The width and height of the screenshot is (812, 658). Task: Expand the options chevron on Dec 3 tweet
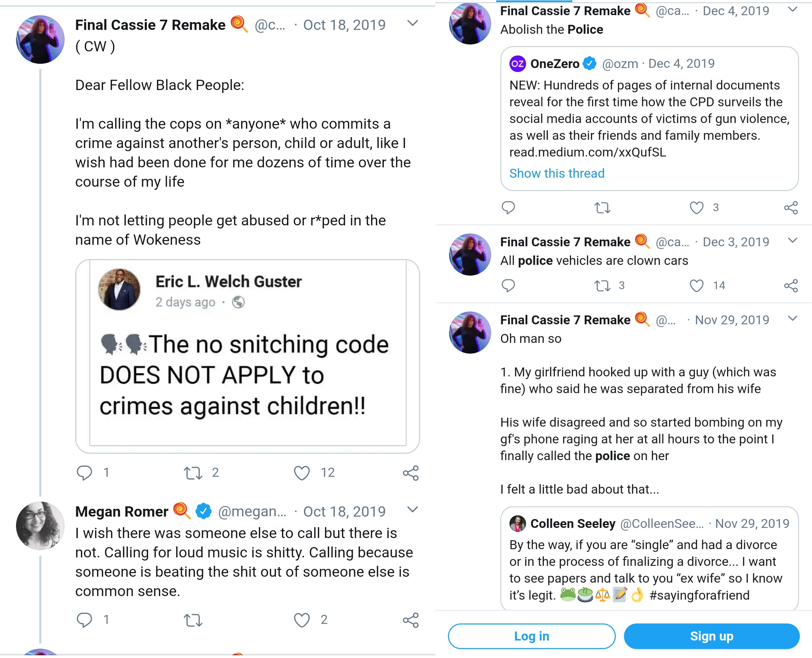tap(792, 240)
